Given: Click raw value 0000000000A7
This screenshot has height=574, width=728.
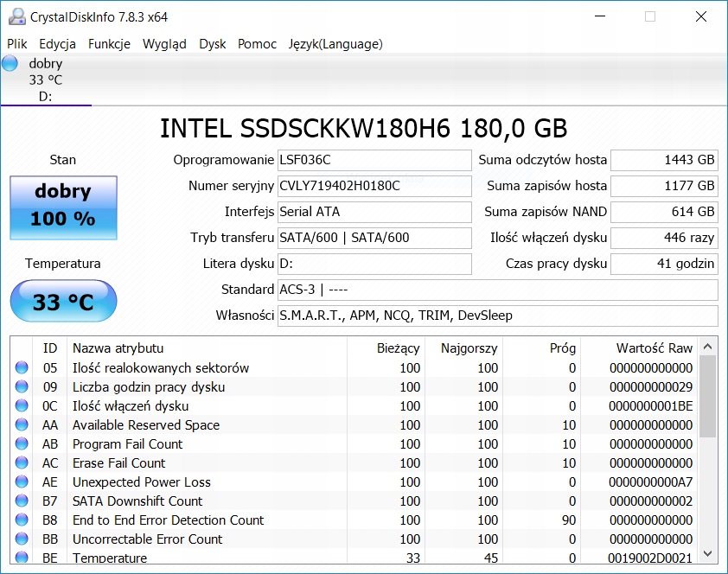Looking at the screenshot, I should click(x=650, y=482).
